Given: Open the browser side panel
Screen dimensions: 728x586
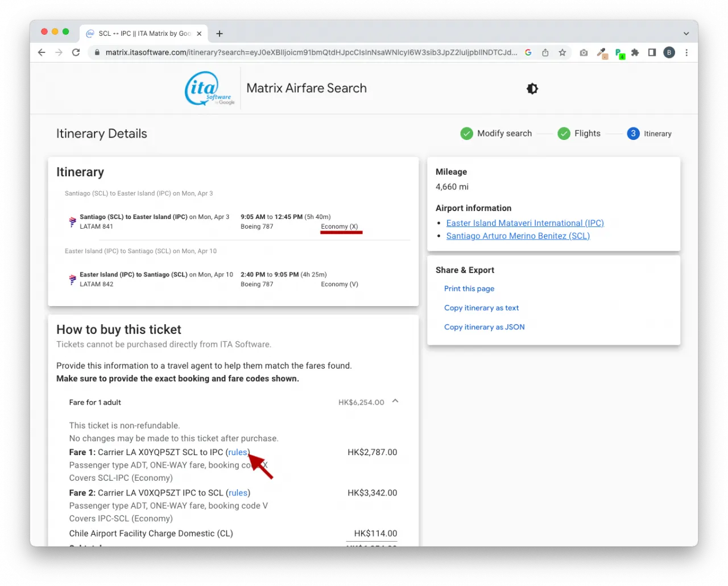Looking at the screenshot, I should click(x=652, y=52).
